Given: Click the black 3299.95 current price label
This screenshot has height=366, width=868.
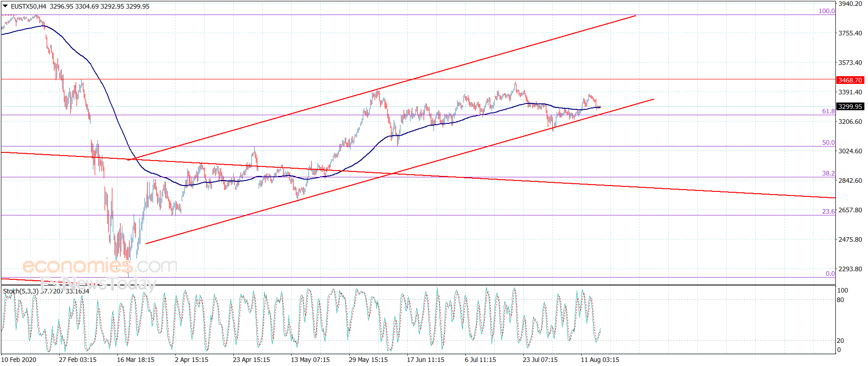Looking at the screenshot, I should pos(850,107).
